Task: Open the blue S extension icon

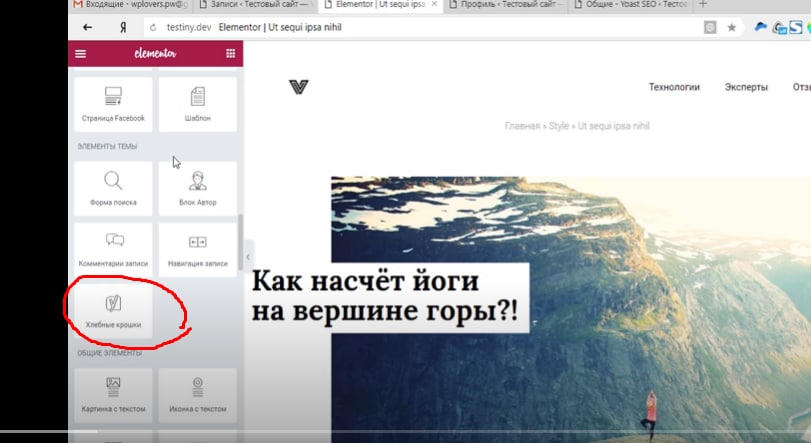Action: [x=795, y=27]
